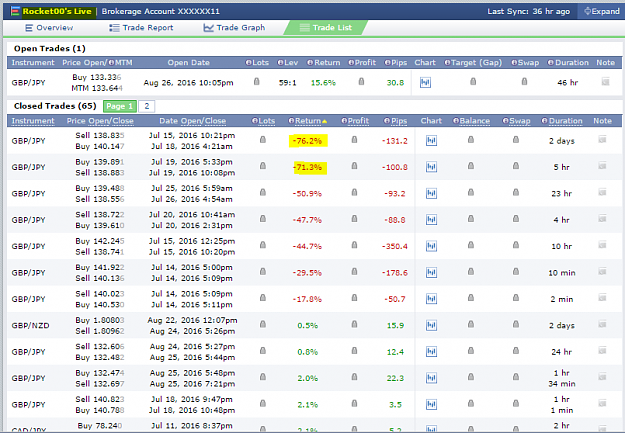This screenshot has height=433, width=625.
Task: Click locked Profit icon of the open trade
Action: click(x=361, y=81)
